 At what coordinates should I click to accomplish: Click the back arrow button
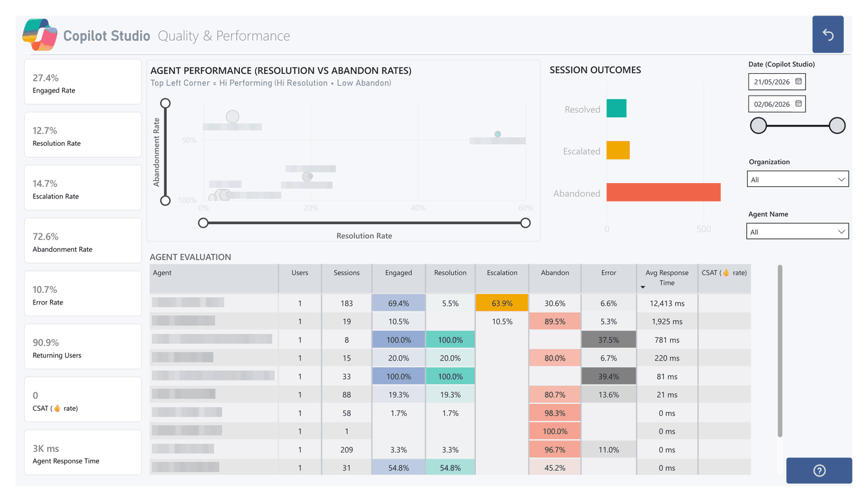click(828, 35)
